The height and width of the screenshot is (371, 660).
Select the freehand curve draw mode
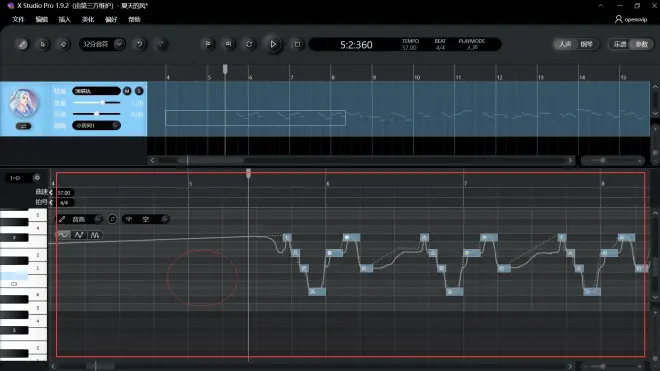click(63, 235)
